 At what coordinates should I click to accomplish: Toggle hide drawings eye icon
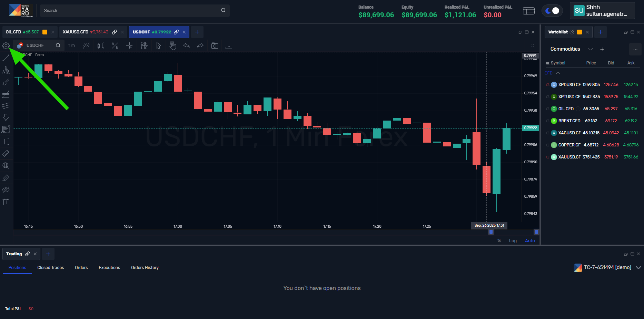(x=6, y=190)
